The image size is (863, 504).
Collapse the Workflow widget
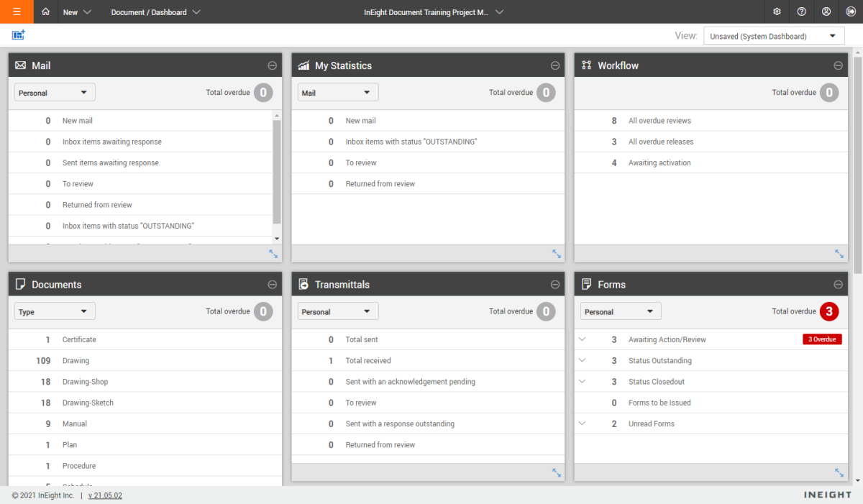[x=838, y=65]
